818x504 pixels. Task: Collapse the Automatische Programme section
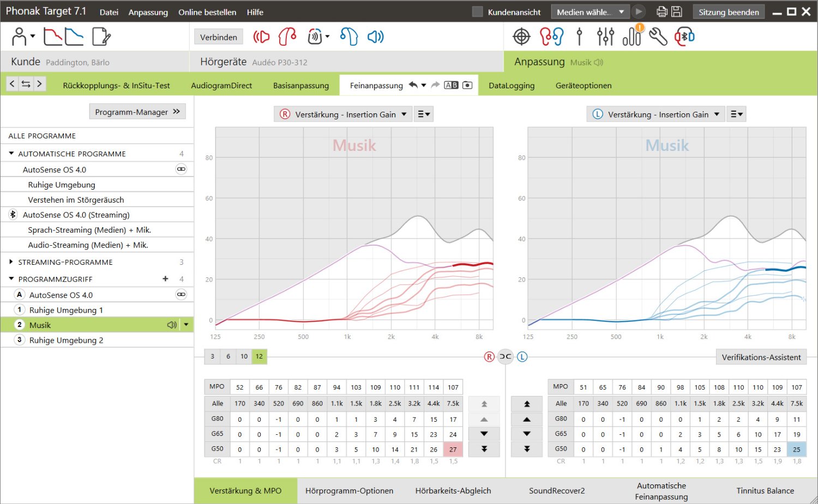click(x=11, y=154)
